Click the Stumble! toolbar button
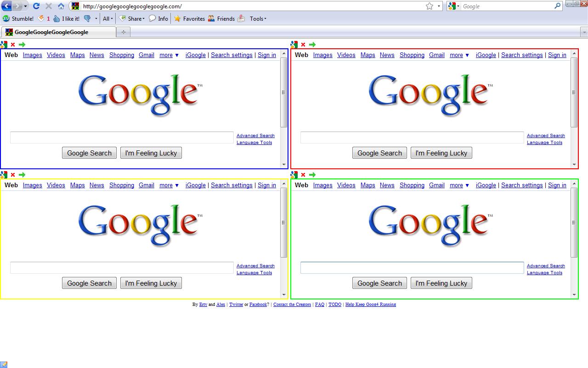 point(18,19)
